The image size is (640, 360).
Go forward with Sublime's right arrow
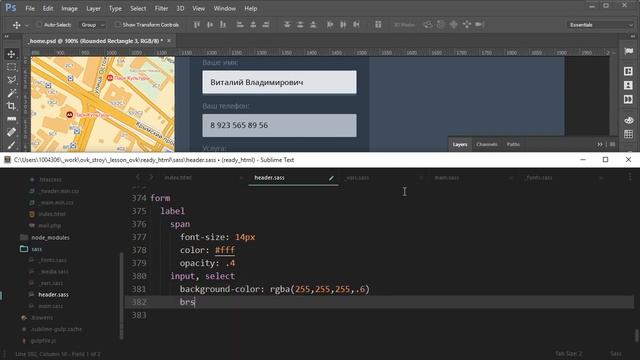[x=151, y=177]
